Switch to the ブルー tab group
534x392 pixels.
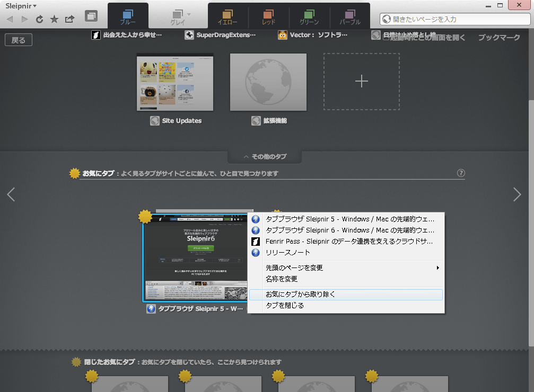[x=128, y=16]
